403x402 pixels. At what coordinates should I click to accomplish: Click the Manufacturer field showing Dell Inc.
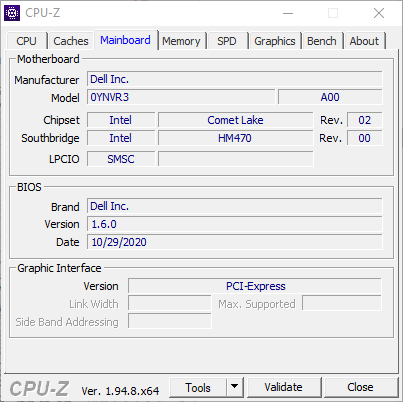(235, 79)
